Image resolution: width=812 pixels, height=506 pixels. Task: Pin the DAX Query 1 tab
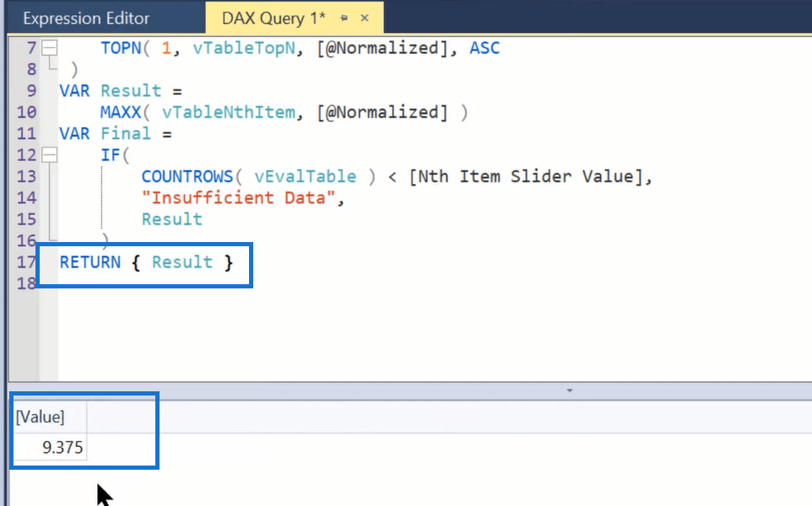point(344,18)
